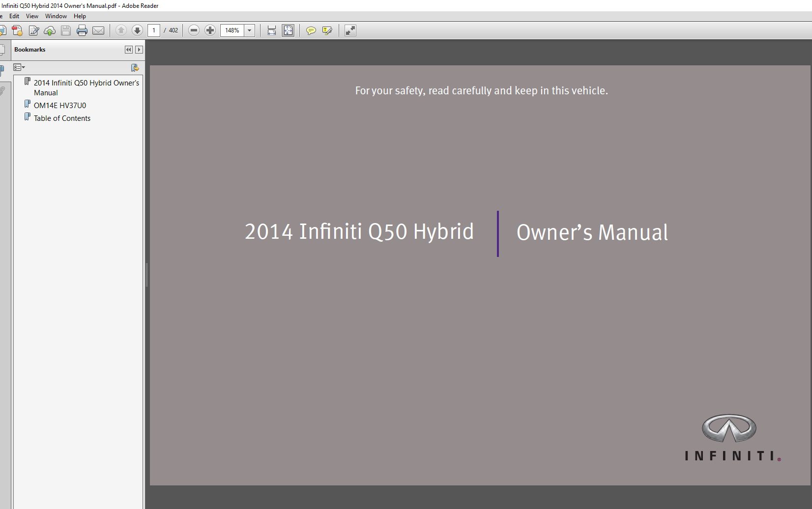Select the highlight text tool
The image size is (812, 509).
point(327,30)
